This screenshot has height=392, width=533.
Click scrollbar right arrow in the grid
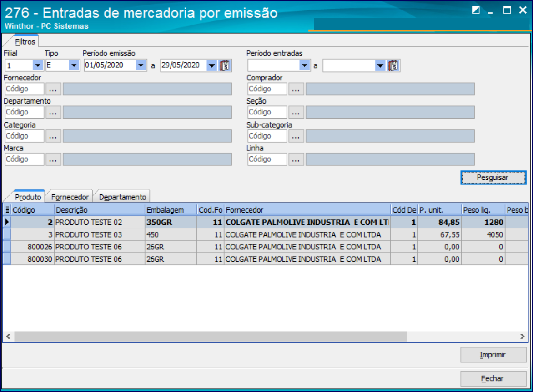coord(522,336)
